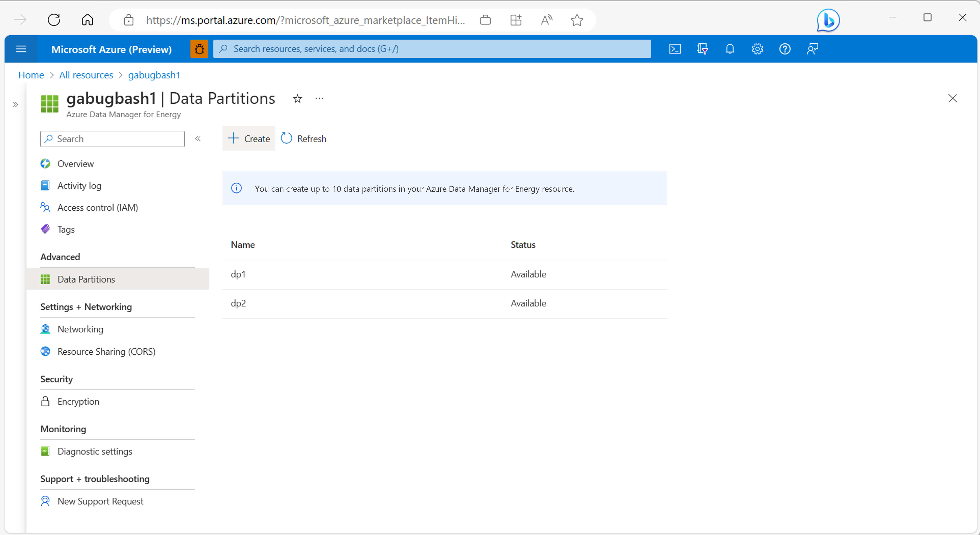980x535 pixels.
Task: Open the Cloud Shell terminal
Action: coord(675,49)
